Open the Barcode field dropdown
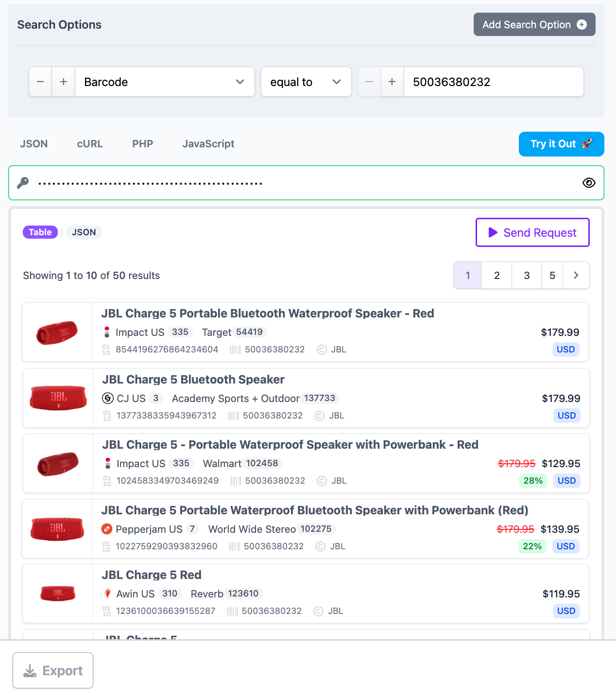 165,82
